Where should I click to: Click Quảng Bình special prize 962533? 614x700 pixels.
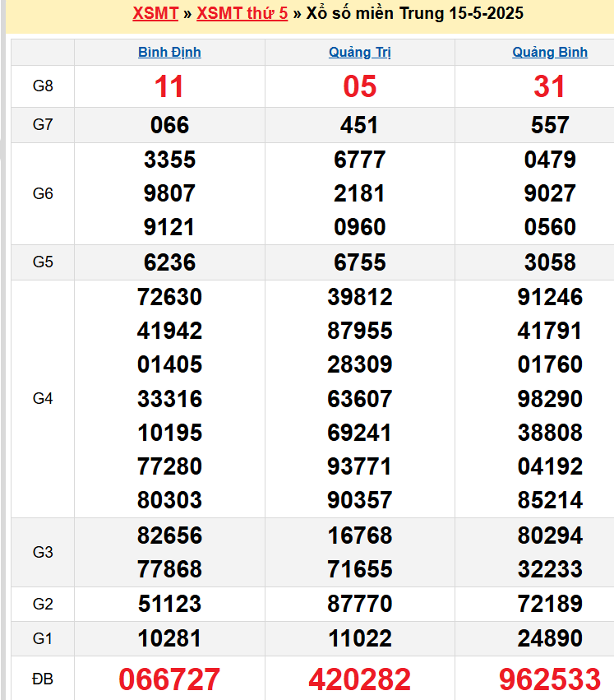click(x=550, y=679)
